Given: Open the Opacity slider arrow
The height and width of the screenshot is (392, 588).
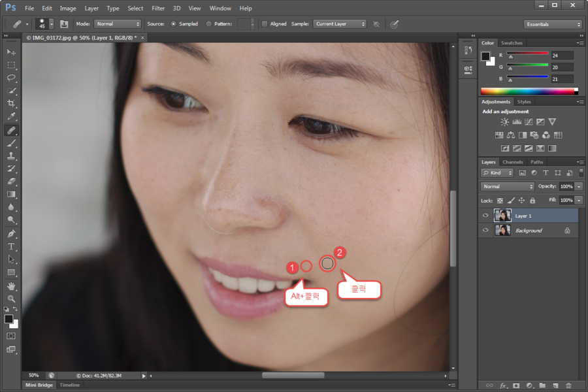Looking at the screenshot, I should (x=579, y=186).
